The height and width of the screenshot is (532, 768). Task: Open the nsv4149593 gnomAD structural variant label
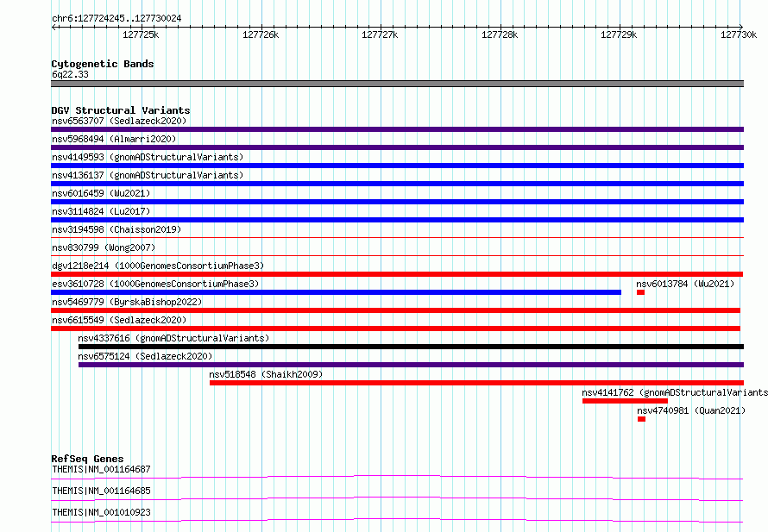point(148,157)
